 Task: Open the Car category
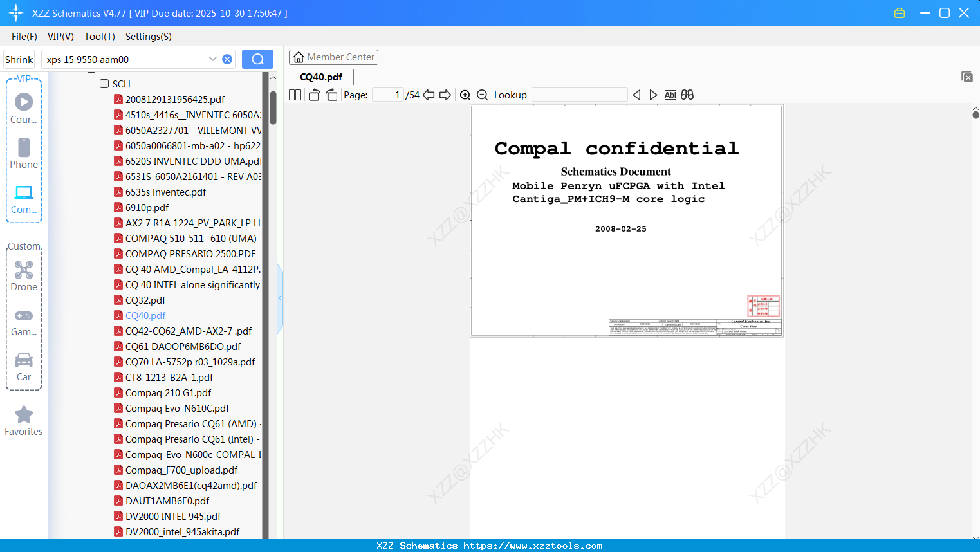(24, 367)
